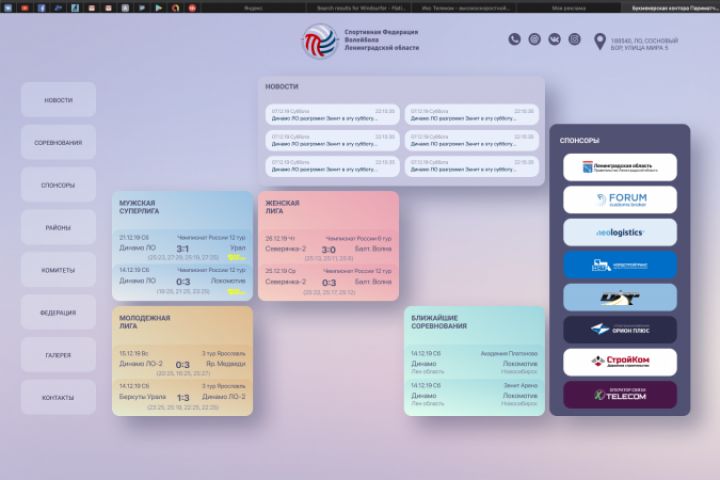Image resolution: width=720 pixels, height=480 pixels.
Task: Open the Северянка-2 0:3 Балт. Волна match
Action: [328, 282]
